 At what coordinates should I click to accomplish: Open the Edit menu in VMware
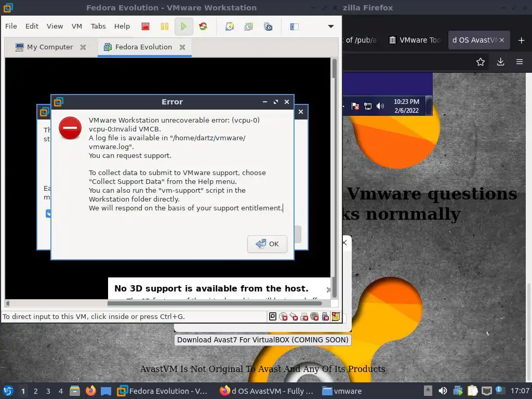[x=32, y=26]
